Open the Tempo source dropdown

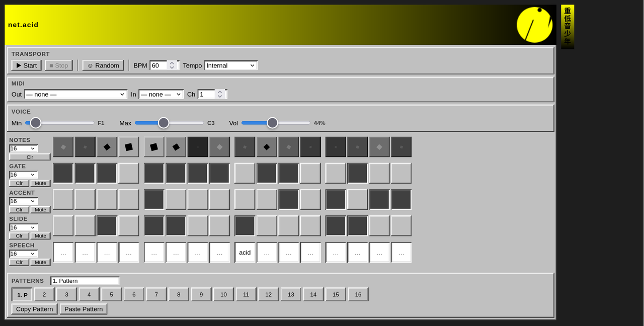coord(231,65)
